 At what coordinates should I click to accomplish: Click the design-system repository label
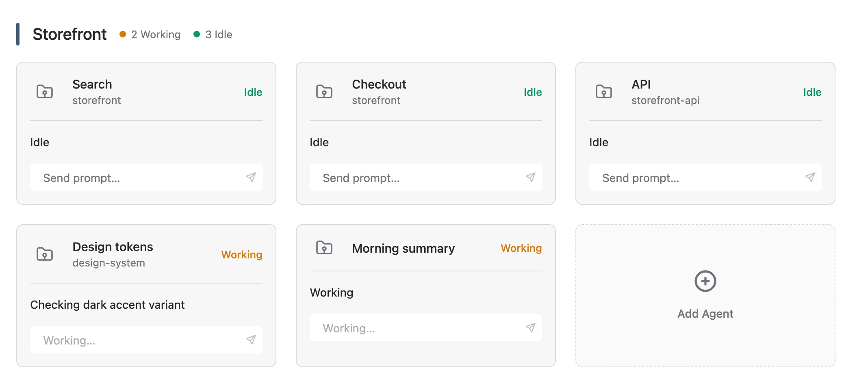point(109,263)
